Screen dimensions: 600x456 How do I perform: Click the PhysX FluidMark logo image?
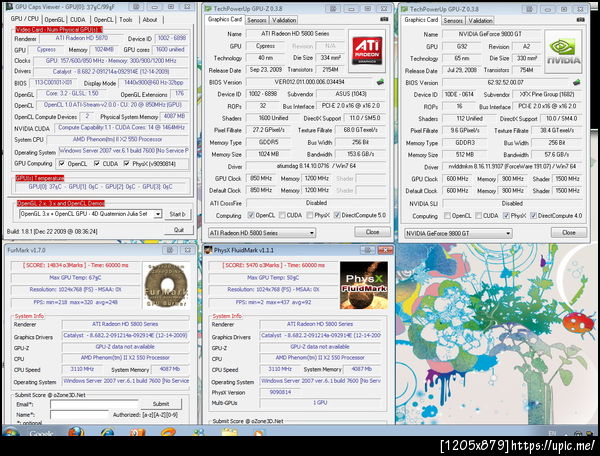(364, 285)
